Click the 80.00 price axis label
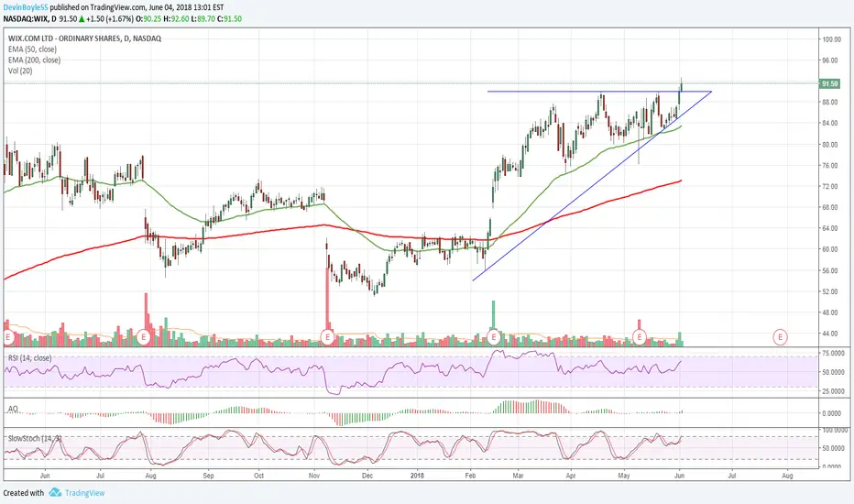Image resolution: width=854 pixels, height=504 pixels. [x=830, y=145]
